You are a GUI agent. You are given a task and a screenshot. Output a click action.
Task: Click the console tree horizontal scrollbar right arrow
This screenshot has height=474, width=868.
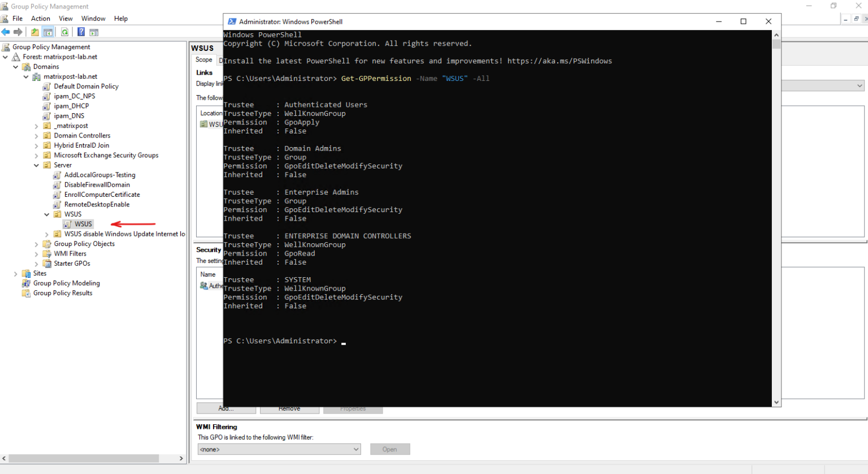pos(181,458)
